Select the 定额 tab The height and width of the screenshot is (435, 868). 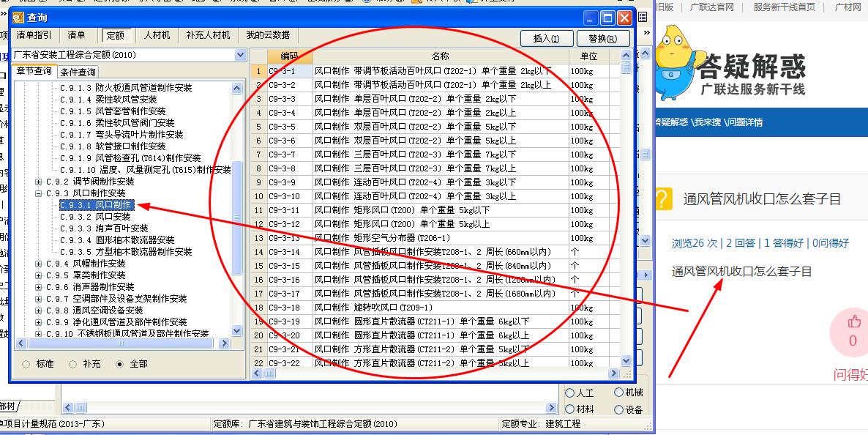[115, 35]
